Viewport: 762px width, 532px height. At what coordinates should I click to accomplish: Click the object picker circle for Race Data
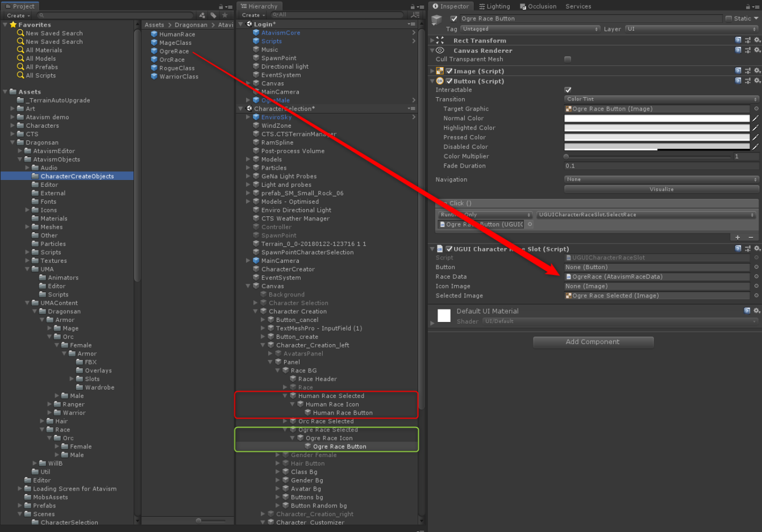pyautogui.click(x=756, y=277)
